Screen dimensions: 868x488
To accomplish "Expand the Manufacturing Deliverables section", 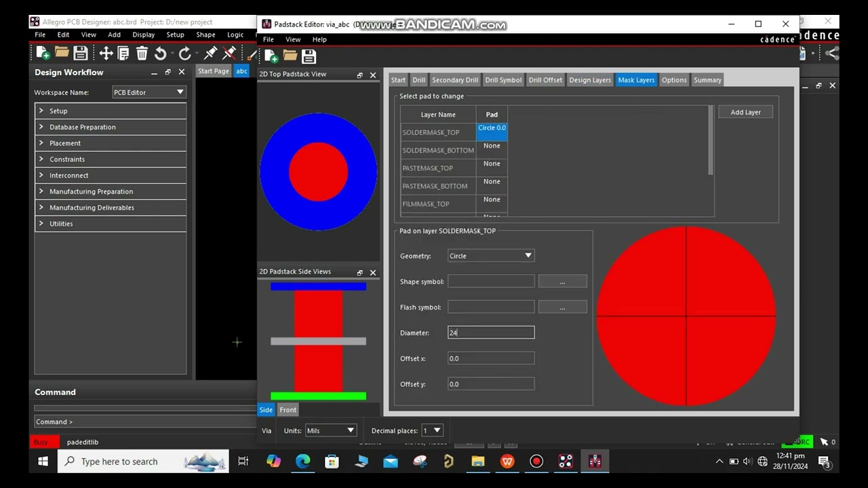I will pos(111,207).
